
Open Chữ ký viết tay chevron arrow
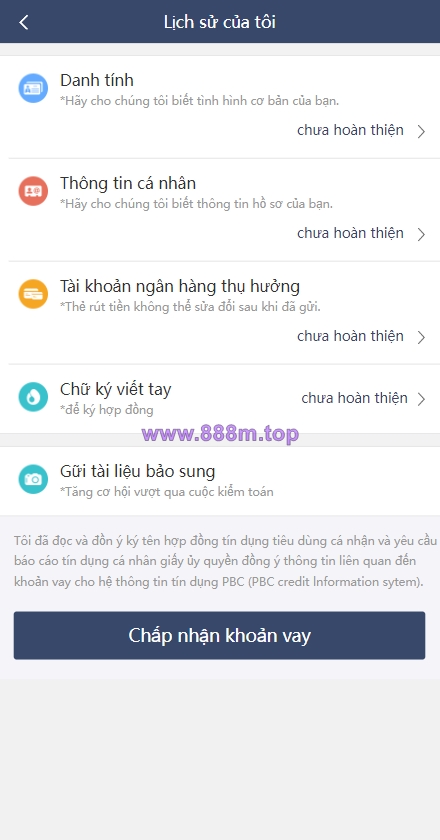coord(421,399)
